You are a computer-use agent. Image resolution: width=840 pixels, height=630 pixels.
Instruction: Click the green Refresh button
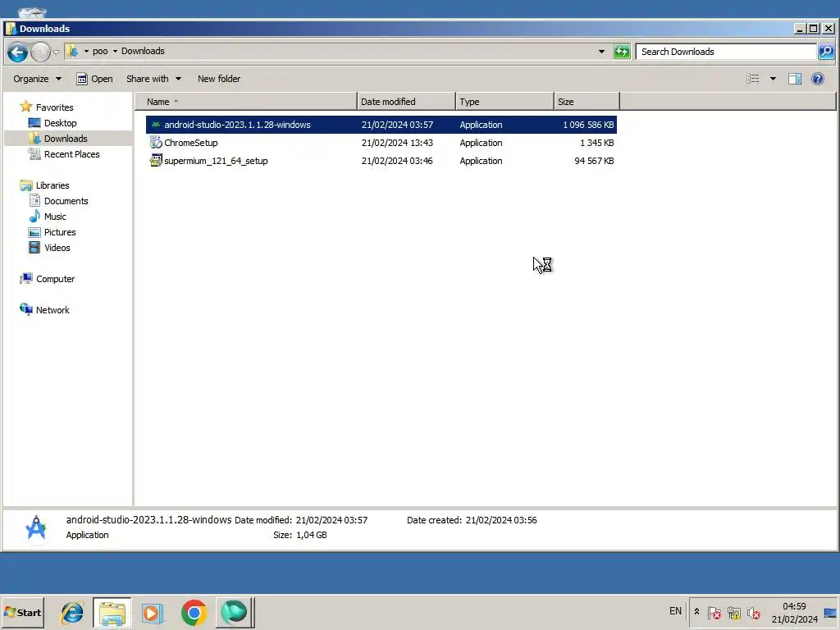(x=622, y=52)
